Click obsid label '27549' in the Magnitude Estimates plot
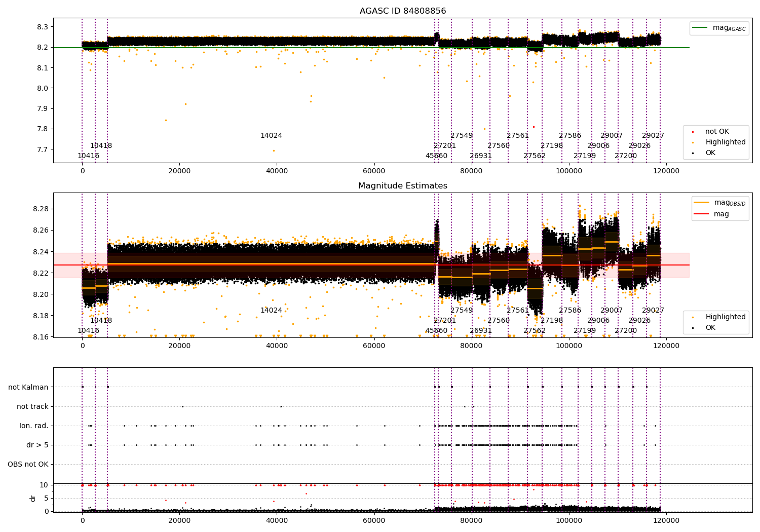This screenshot has height=532, width=760. coord(462,311)
